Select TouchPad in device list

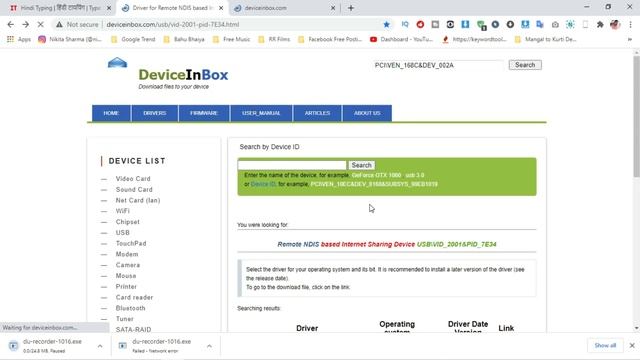coord(131,243)
